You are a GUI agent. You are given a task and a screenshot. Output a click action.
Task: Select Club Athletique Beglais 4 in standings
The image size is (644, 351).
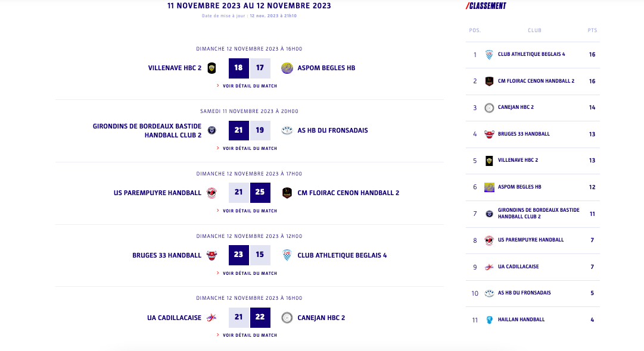tap(531, 55)
